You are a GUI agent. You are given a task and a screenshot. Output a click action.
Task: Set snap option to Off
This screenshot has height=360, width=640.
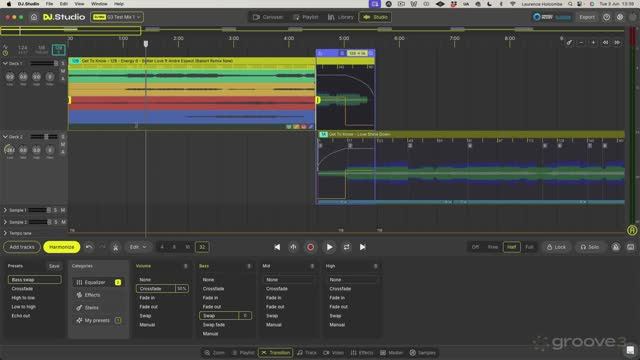(x=476, y=247)
